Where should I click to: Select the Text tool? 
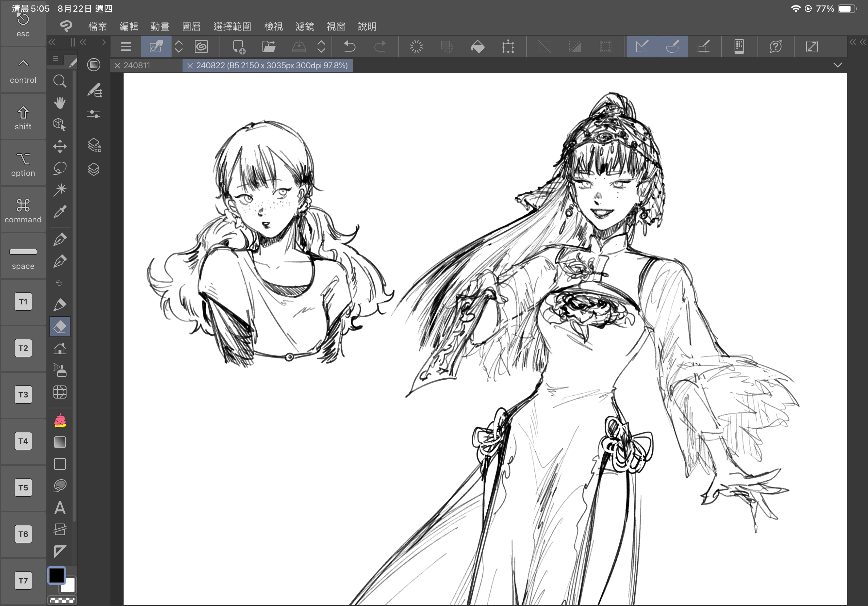click(60, 508)
